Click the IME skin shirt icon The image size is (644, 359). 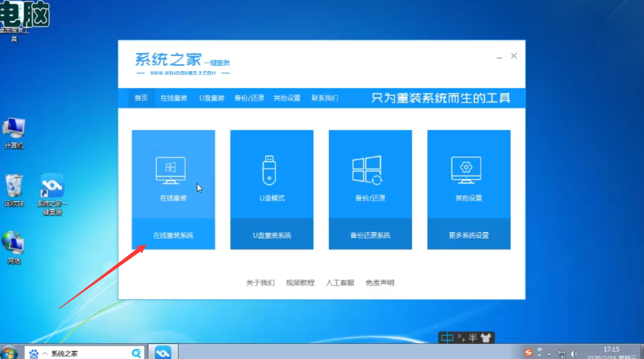486,338
